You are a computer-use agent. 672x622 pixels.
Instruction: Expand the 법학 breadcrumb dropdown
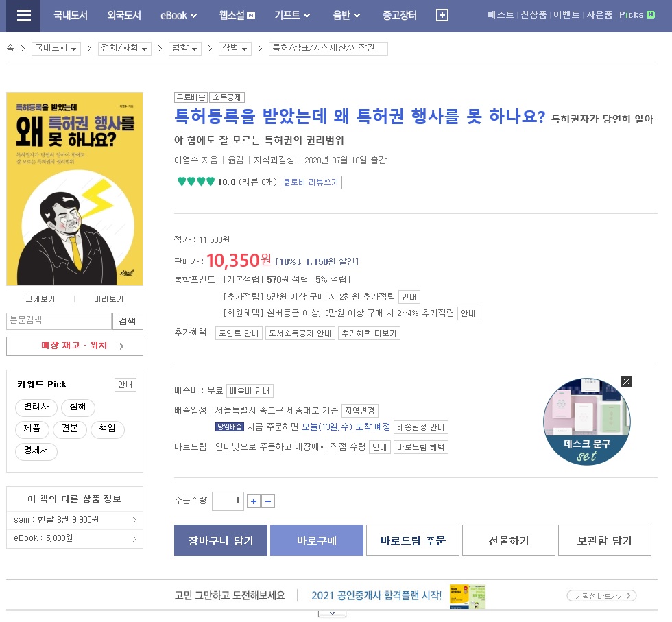[185, 49]
